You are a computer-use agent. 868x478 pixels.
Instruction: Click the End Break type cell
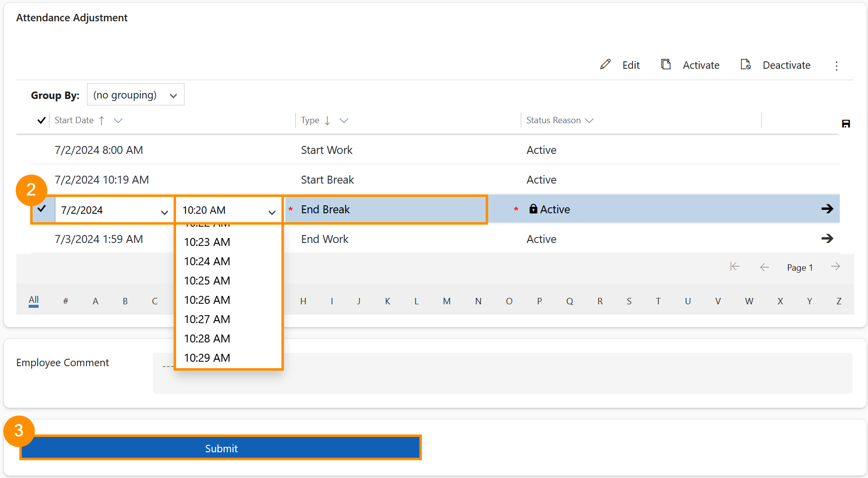tap(325, 209)
